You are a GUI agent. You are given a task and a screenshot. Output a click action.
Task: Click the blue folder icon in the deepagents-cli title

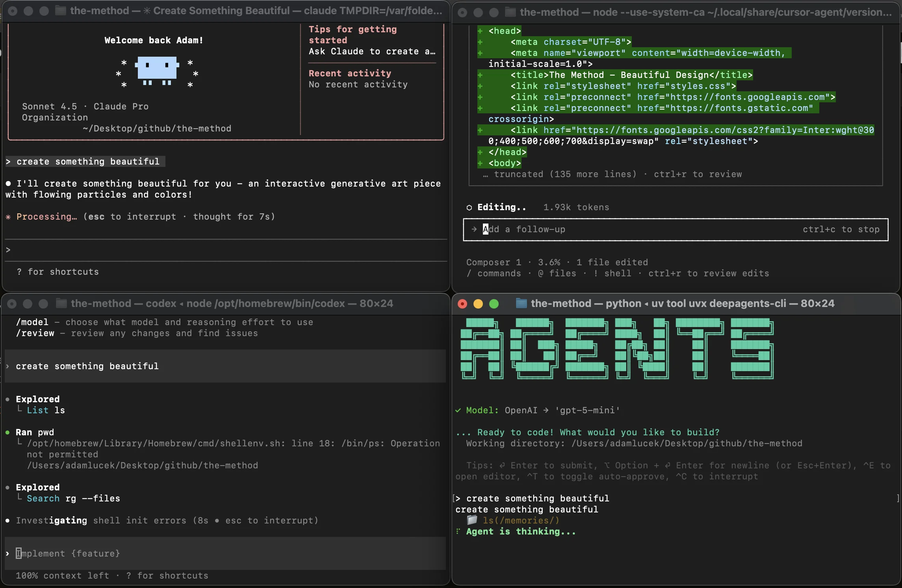pos(521,303)
